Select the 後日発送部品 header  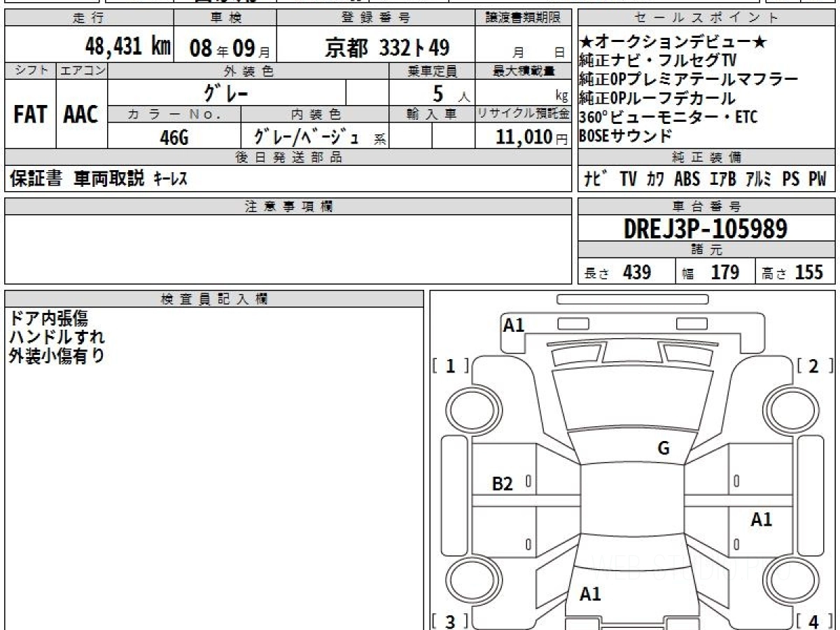288,157
